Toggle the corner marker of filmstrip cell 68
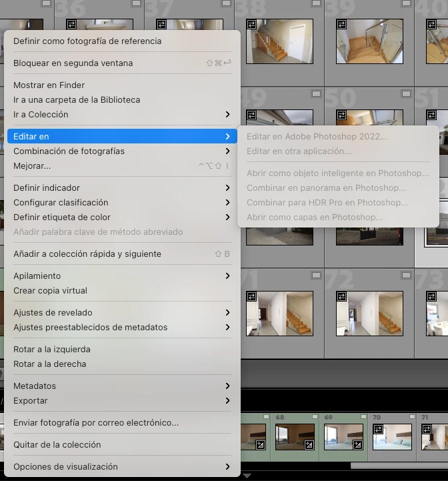The height and width of the screenshot is (481, 448). coord(315,416)
